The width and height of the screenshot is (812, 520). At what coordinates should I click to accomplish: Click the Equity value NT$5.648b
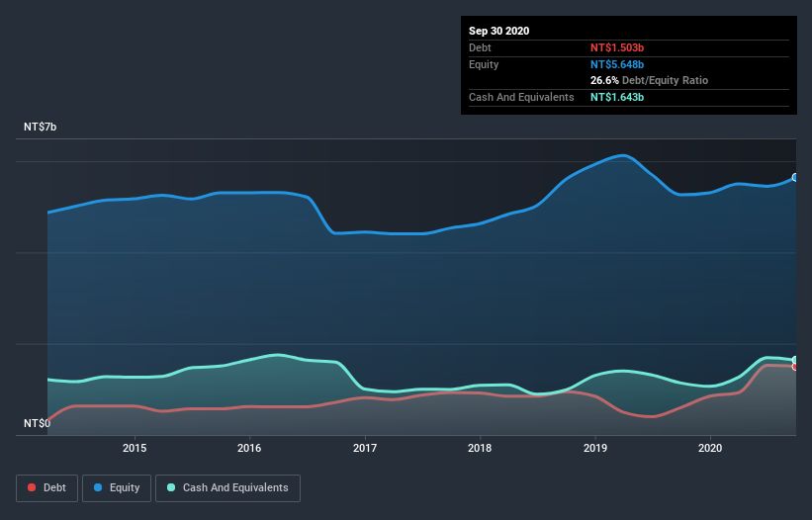click(x=617, y=64)
